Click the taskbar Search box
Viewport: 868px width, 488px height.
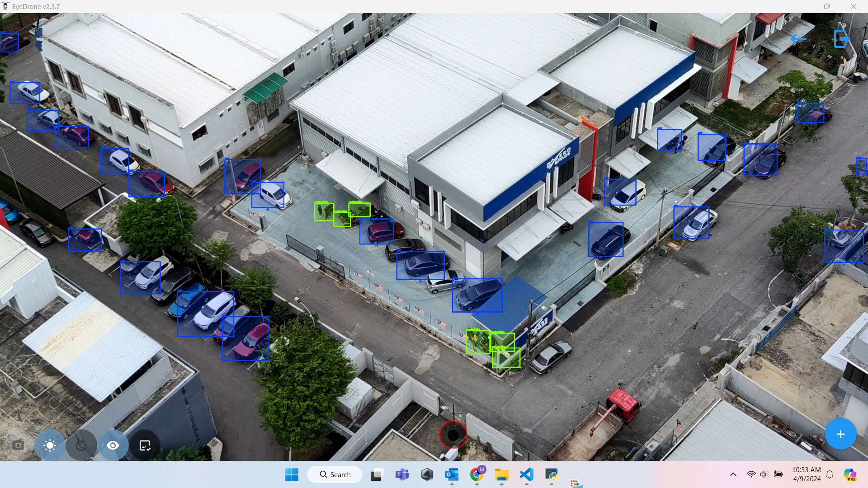tap(335, 474)
